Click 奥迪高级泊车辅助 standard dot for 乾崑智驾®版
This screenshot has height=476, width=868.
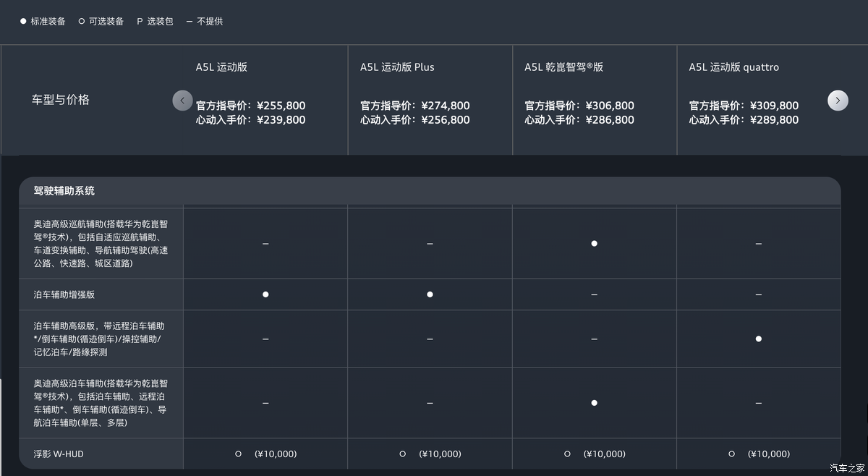(x=594, y=403)
